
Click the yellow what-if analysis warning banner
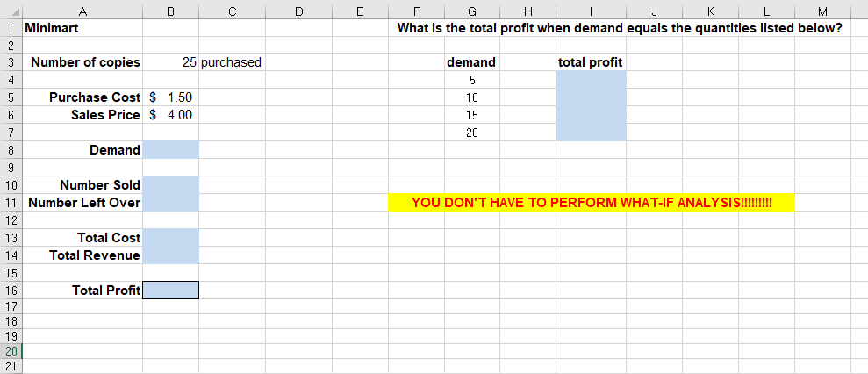tap(592, 202)
